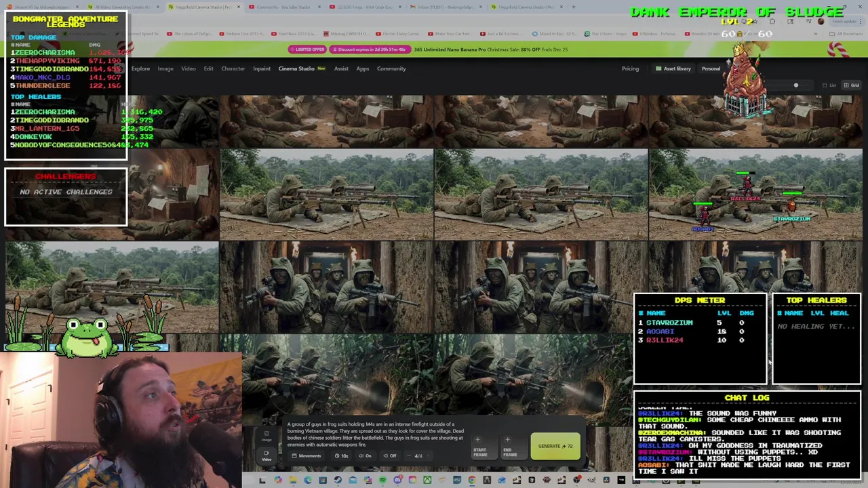Screen dimensions: 868x488
Task: Toggle audio On setting for generation
Action: click(x=366, y=455)
